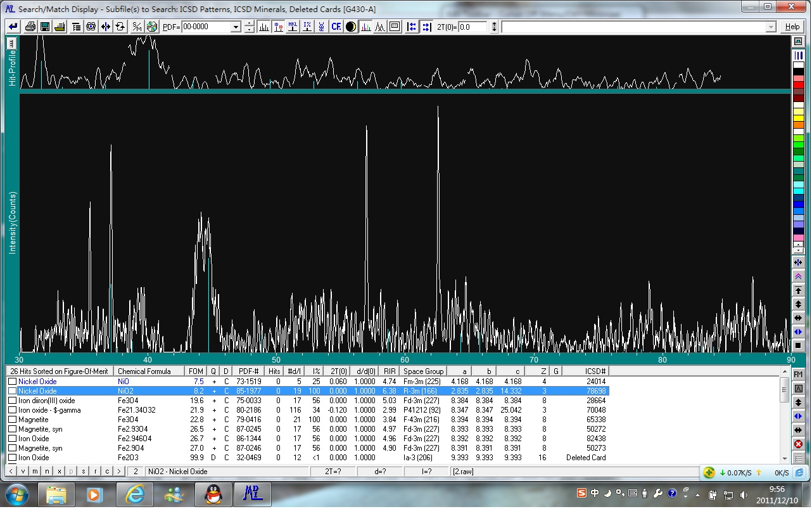Click the return arrow icon in toolbar

pos(13,27)
